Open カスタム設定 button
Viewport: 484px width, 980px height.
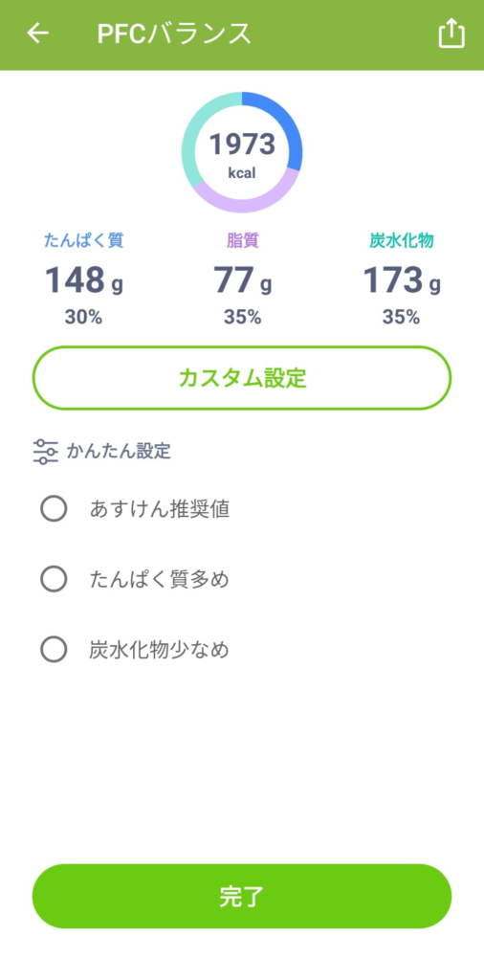[242, 378]
